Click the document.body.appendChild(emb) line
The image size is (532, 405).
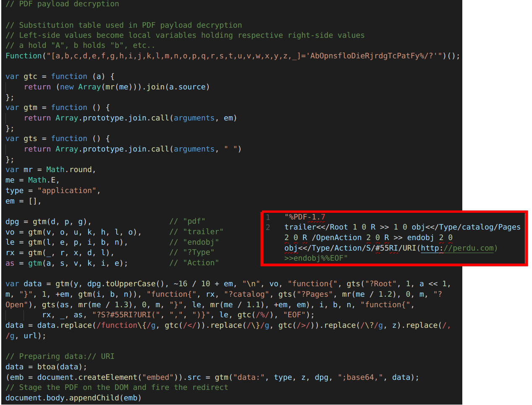73,398
